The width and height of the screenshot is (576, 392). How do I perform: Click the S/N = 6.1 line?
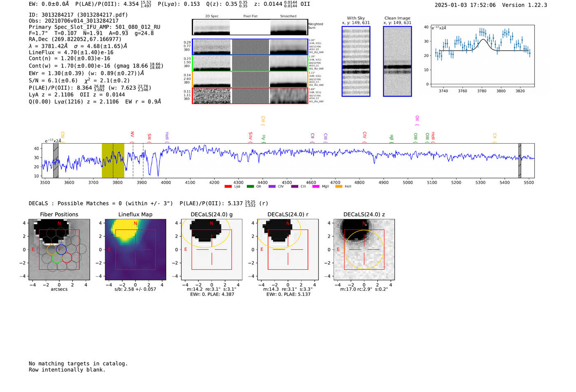click(79, 81)
